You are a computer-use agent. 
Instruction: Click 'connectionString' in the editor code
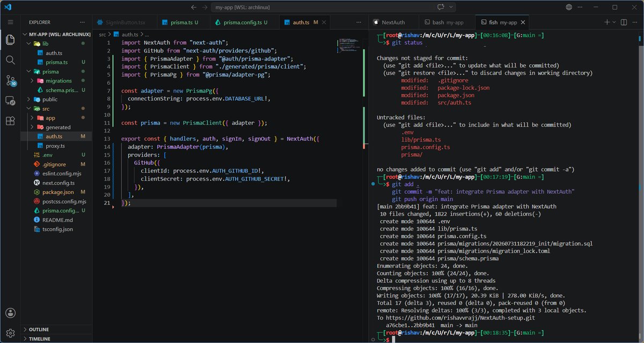tap(153, 99)
